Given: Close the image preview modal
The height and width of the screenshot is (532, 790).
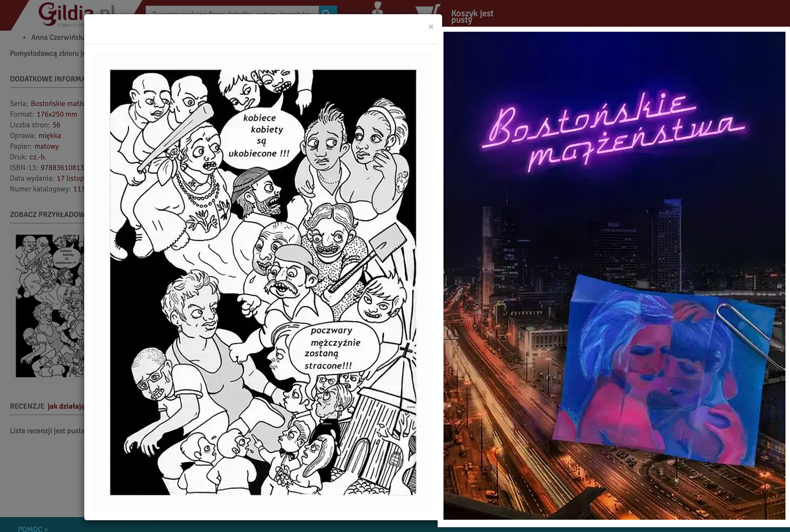Looking at the screenshot, I should pyautogui.click(x=431, y=27).
